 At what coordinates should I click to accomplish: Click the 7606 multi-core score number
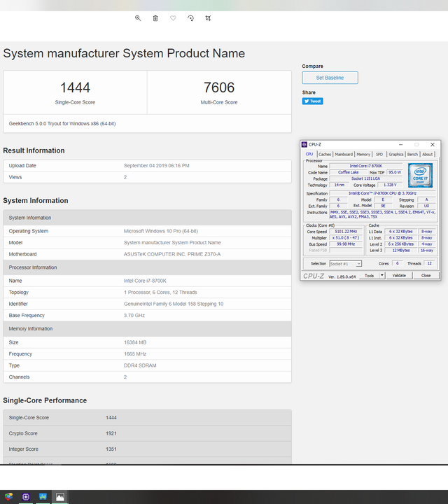point(219,87)
